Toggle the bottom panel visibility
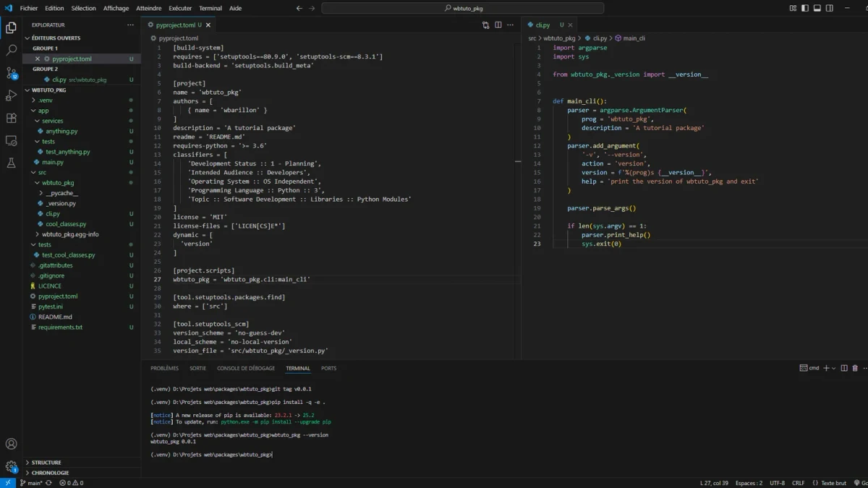 click(817, 8)
